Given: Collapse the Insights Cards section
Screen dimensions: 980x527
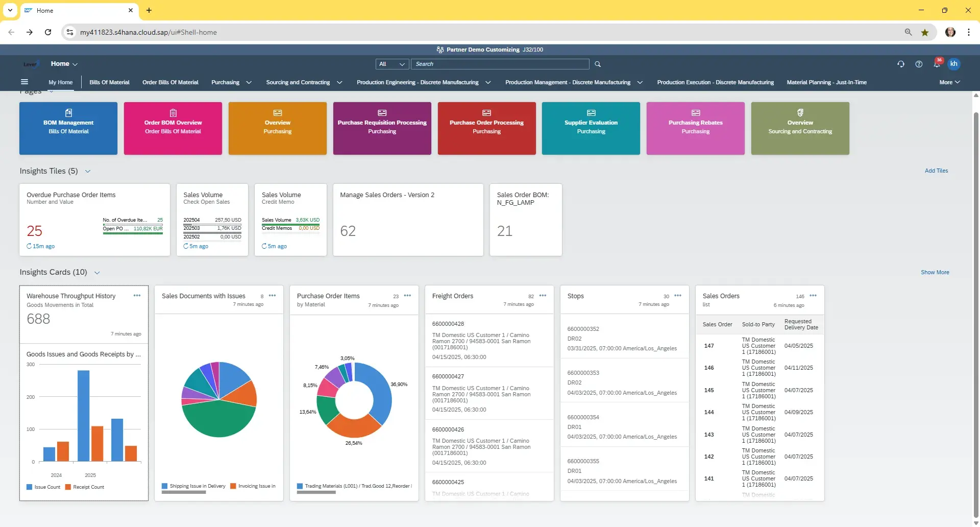Looking at the screenshot, I should [97, 273].
